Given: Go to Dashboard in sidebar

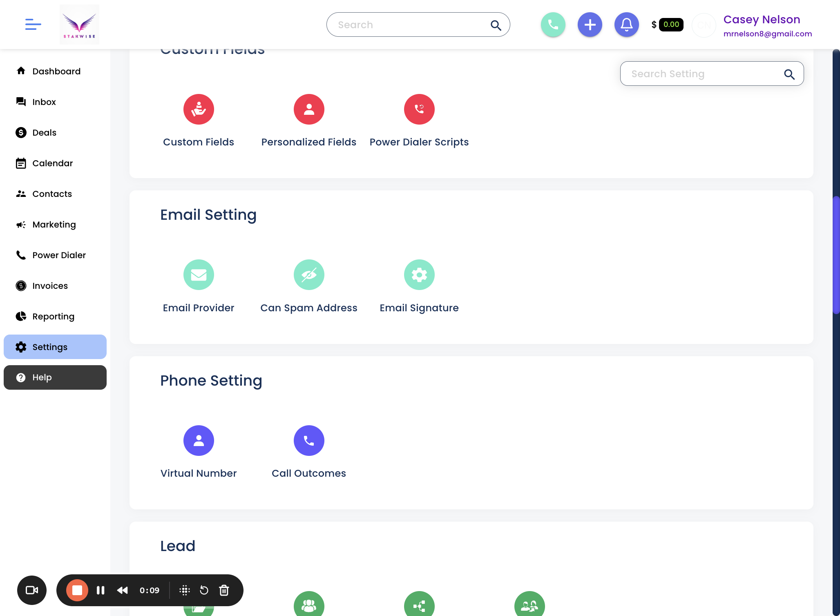Looking at the screenshot, I should coord(55,71).
